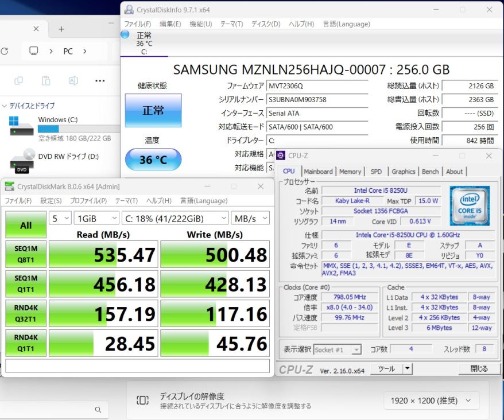Expand the chevron before PC in address bar
This screenshot has width=504, height=420.
click(x=51, y=51)
